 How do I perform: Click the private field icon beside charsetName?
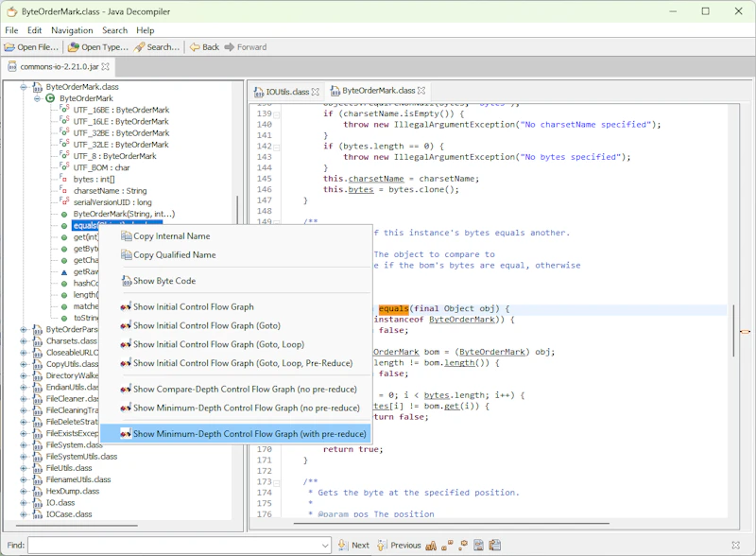pos(63,190)
